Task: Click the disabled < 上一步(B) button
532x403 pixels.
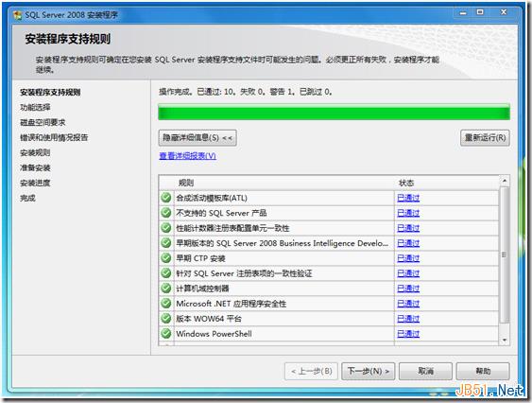Action: click(x=311, y=371)
